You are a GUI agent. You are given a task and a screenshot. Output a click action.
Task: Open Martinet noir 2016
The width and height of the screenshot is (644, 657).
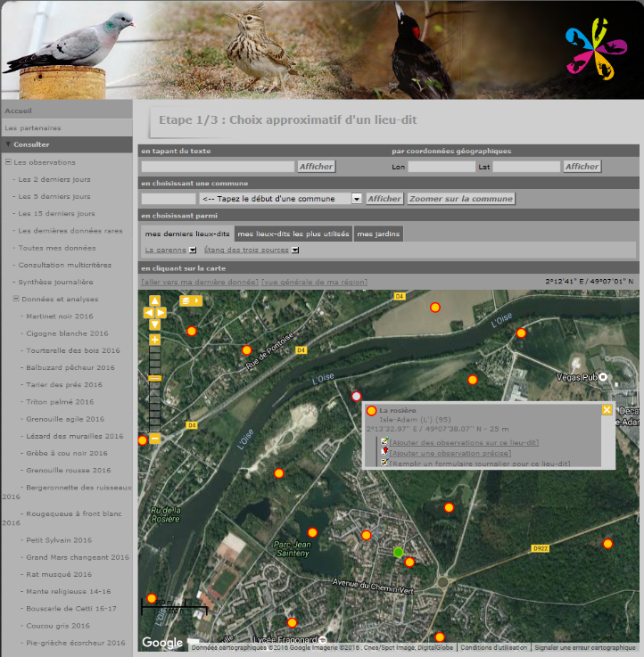(60, 316)
